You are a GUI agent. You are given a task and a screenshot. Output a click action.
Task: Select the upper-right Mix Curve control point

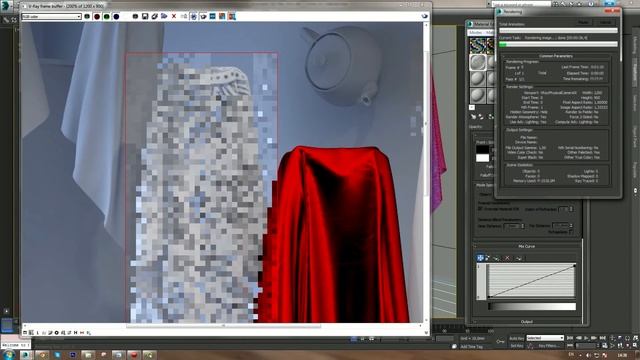pyautogui.click(x=575, y=266)
